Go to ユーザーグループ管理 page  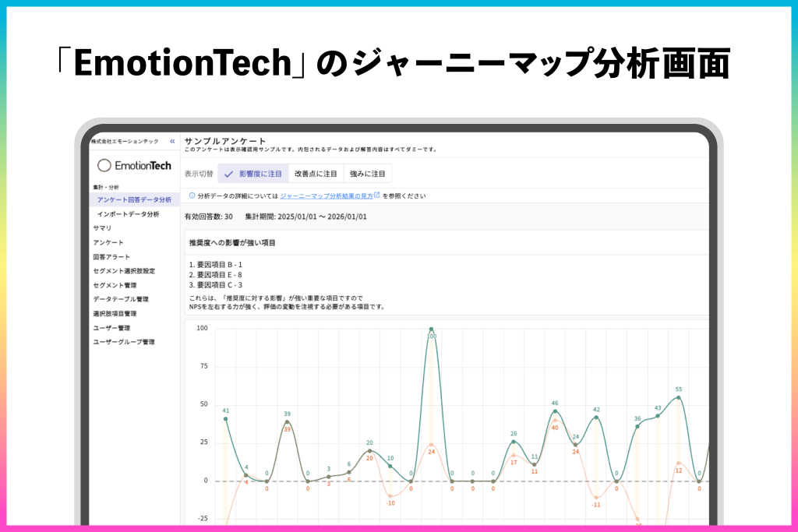coord(123,342)
